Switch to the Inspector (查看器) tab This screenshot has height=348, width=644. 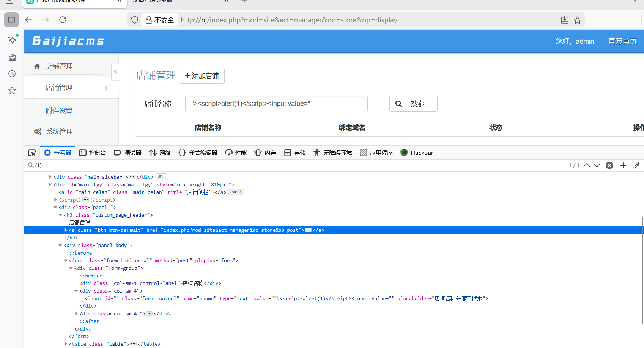(x=58, y=153)
